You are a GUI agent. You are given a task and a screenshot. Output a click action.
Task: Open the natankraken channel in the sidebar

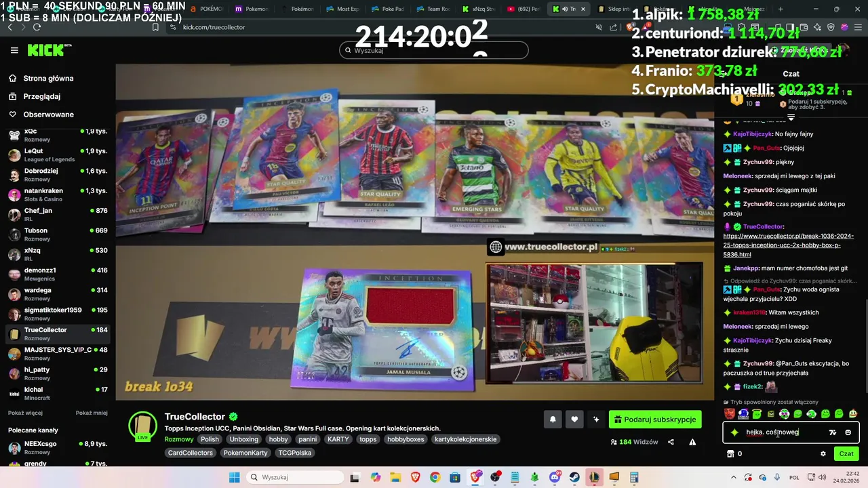[x=58, y=195]
